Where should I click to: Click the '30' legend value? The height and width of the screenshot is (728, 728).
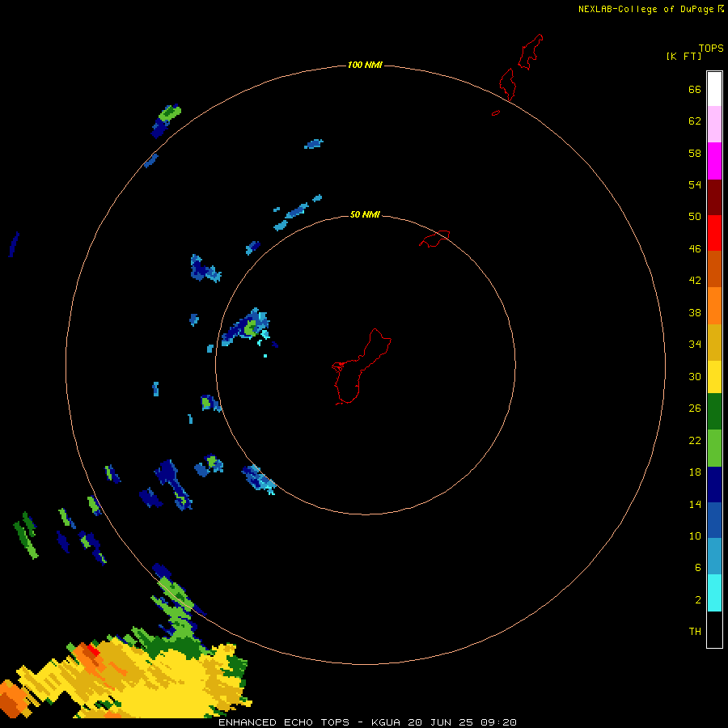(x=695, y=376)
